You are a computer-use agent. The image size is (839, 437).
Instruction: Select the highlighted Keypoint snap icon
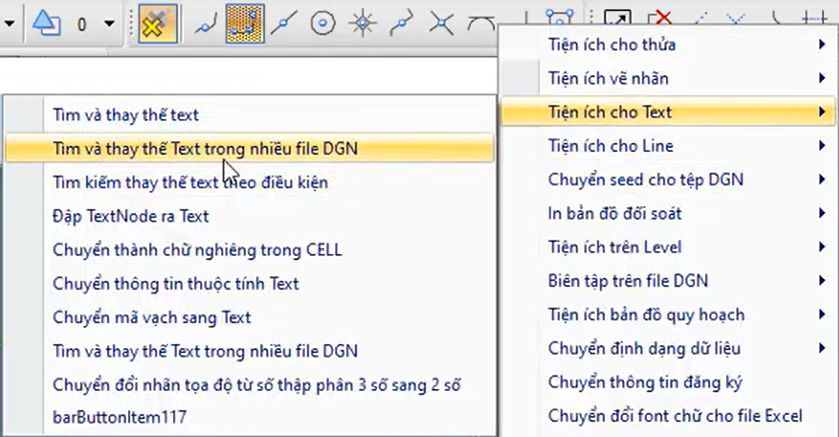[x=245, y=24]
